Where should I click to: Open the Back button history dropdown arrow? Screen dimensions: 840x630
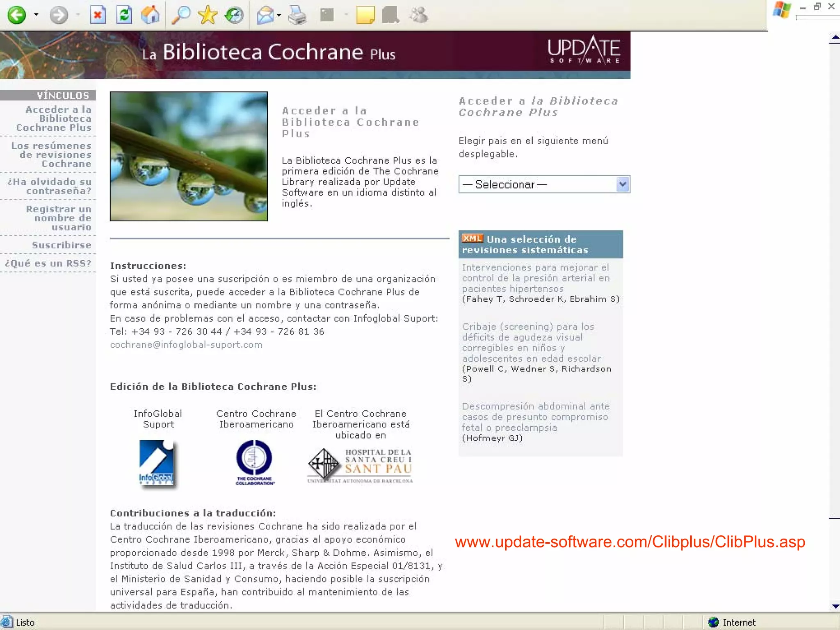pos(36,15)
